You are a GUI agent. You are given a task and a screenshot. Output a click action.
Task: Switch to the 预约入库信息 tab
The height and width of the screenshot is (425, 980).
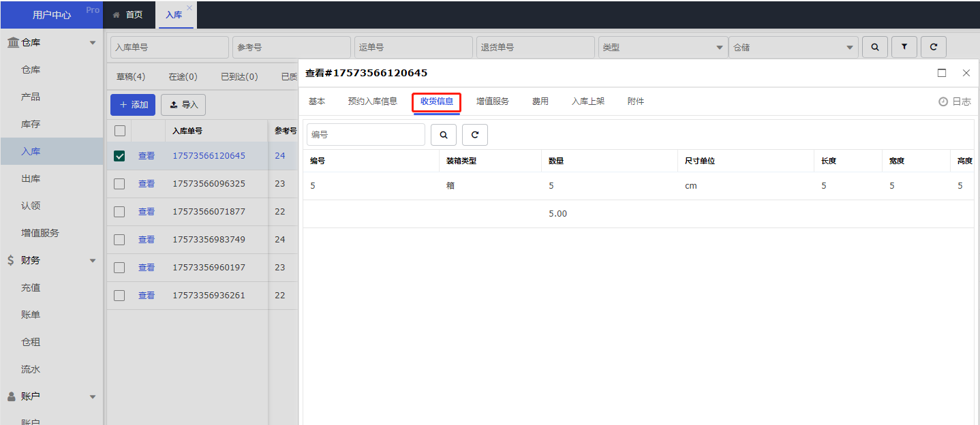372,101
